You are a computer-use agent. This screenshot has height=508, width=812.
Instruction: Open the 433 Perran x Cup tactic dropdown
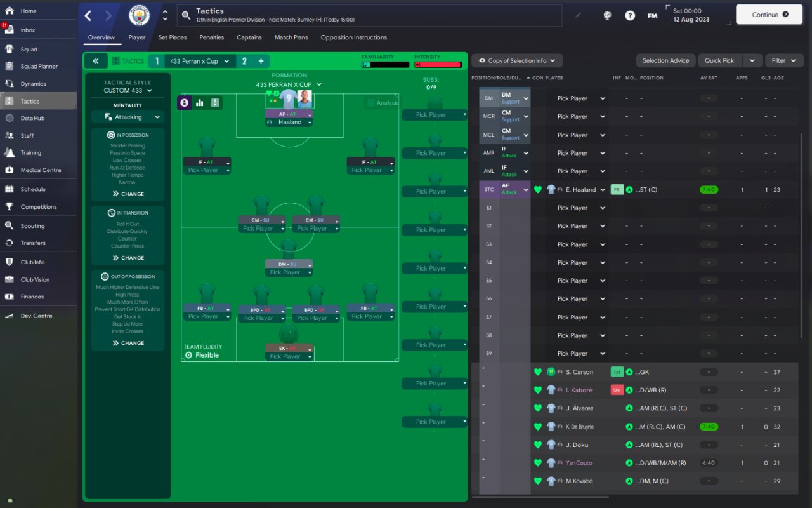tap(199, 61)
